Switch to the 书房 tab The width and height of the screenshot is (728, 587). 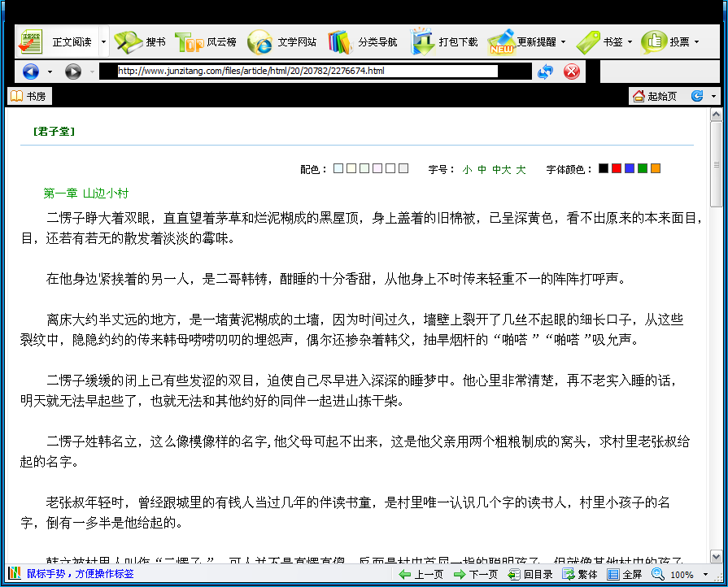click(x=28, y=96)
